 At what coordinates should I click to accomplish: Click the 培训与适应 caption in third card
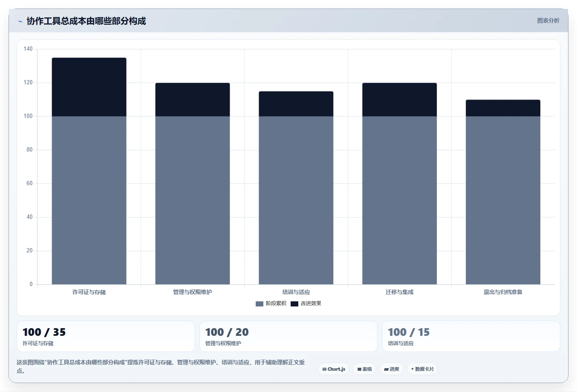click(x=401, y=343)
